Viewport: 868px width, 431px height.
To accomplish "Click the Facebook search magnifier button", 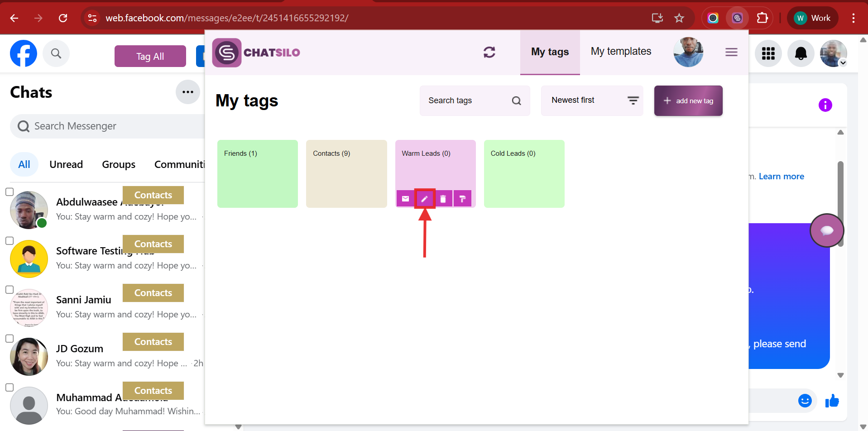I will point(56,53).
